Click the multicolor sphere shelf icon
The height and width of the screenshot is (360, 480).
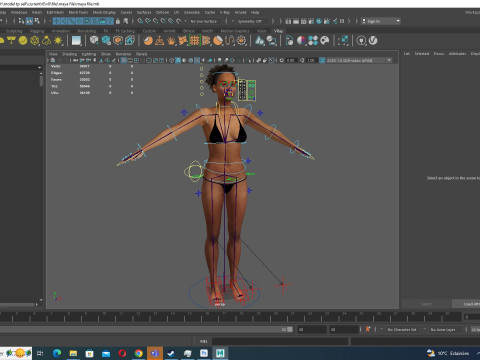(301, 41)
